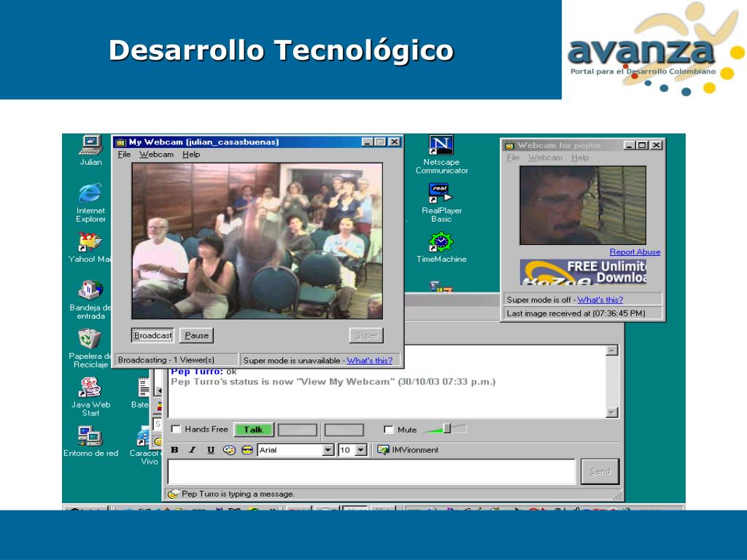Pause the webcam broadcast

coord(197,335)
